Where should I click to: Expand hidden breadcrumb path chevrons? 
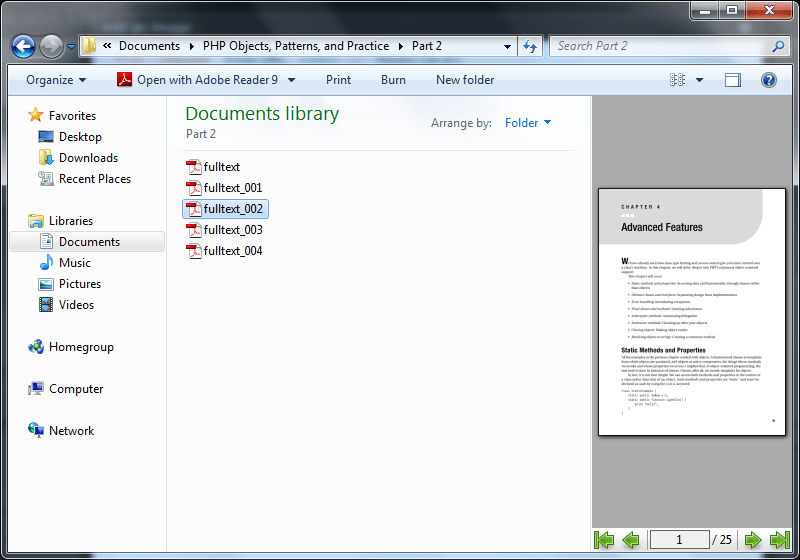coord(107,46)
